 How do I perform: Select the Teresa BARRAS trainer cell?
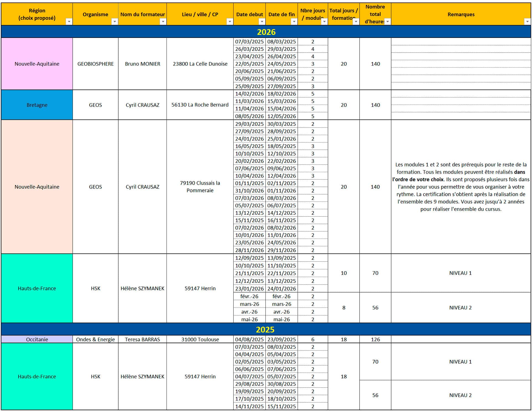coord(142,339)
